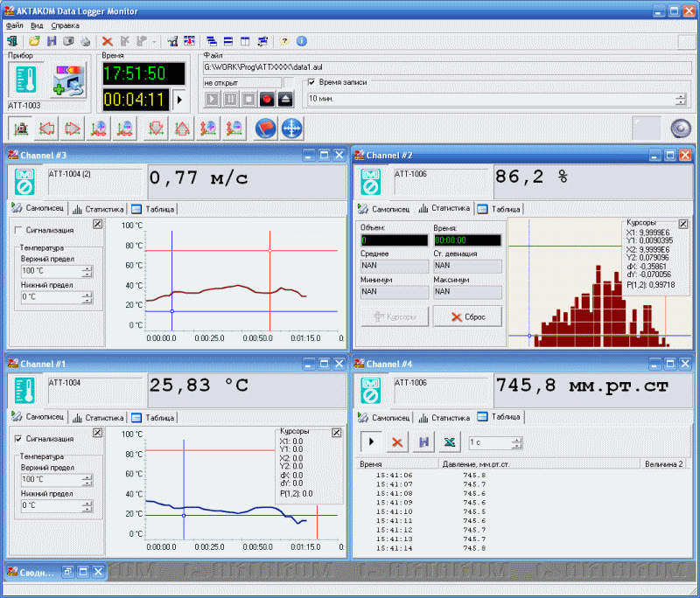Image resolution: width=700 pixels, height=598 pixels.
Task: Click the yellow question mark help icon
Action: pos(284,41)
